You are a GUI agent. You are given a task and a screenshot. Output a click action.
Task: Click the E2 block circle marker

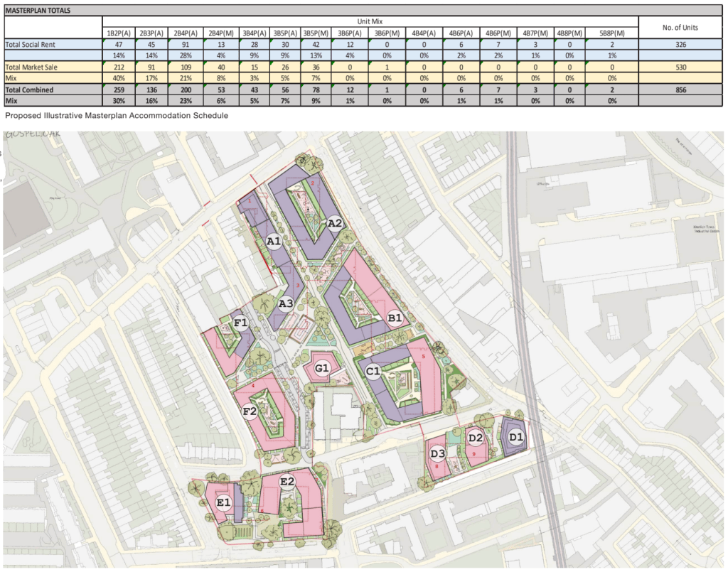tap(287, 482)
